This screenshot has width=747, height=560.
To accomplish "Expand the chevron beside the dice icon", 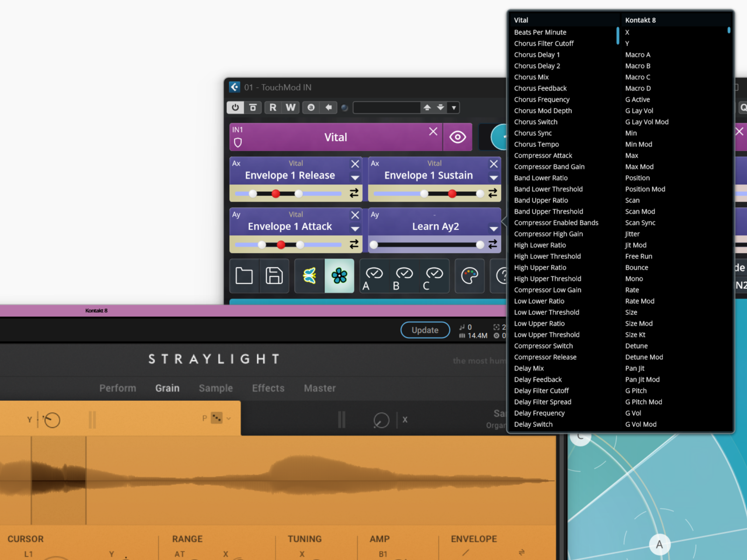I will tap(228, 419).
